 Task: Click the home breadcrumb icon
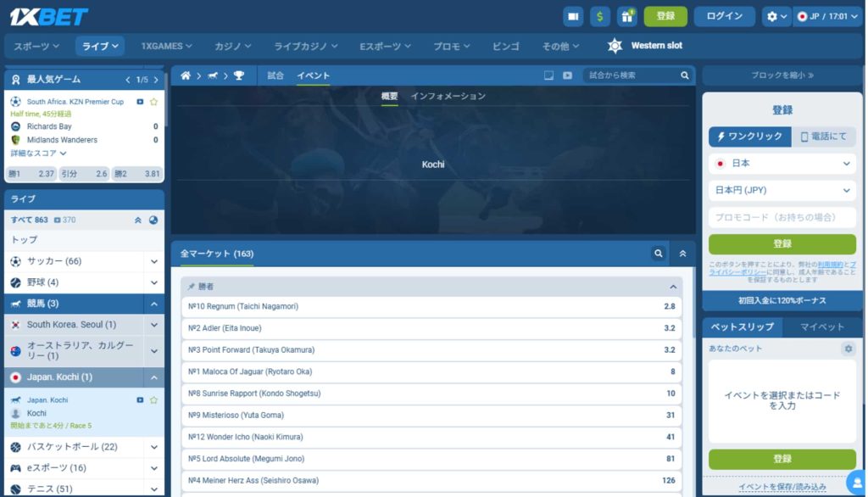[x=186, y=75]
